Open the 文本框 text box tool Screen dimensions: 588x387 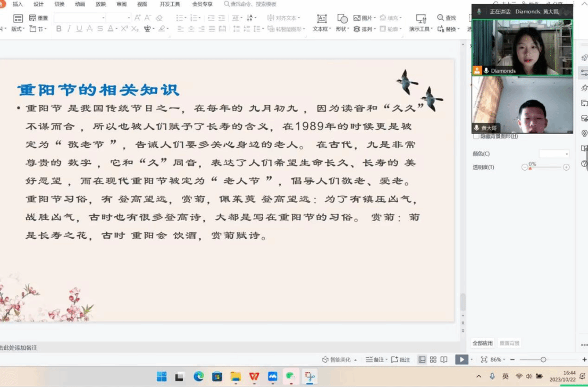point(322,22)
